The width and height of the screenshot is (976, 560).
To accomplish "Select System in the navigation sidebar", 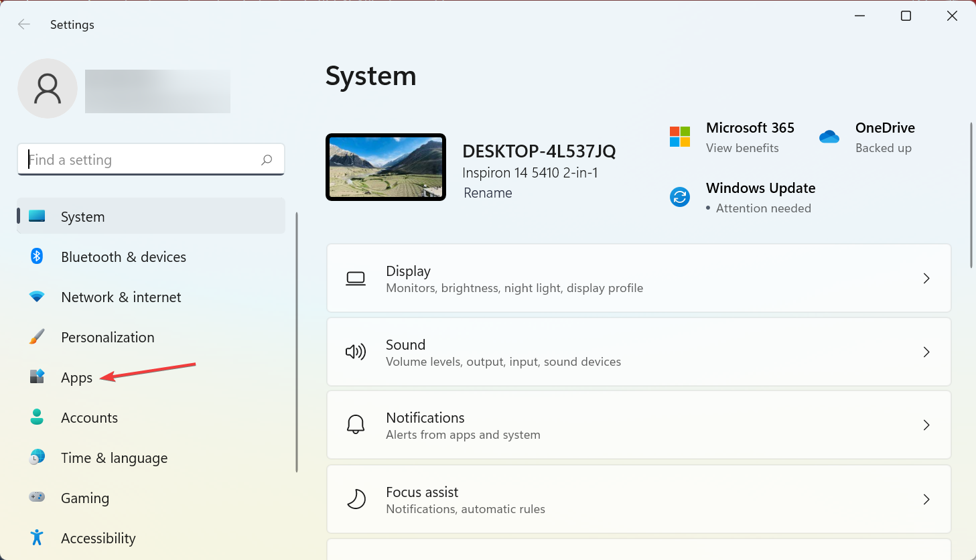I will pyautogui.click(x=82, y=216).
